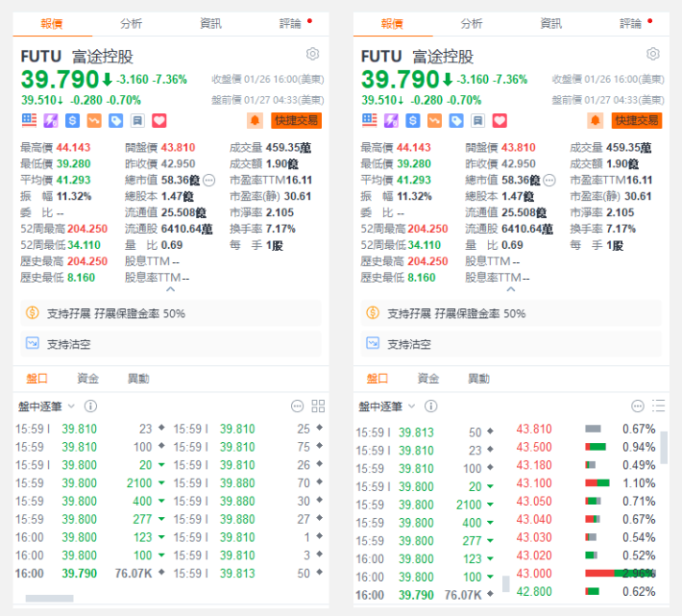Screen dimensions: 682x616
Task: Toggle red heart favorite in left panel
Action: point(159,120)
